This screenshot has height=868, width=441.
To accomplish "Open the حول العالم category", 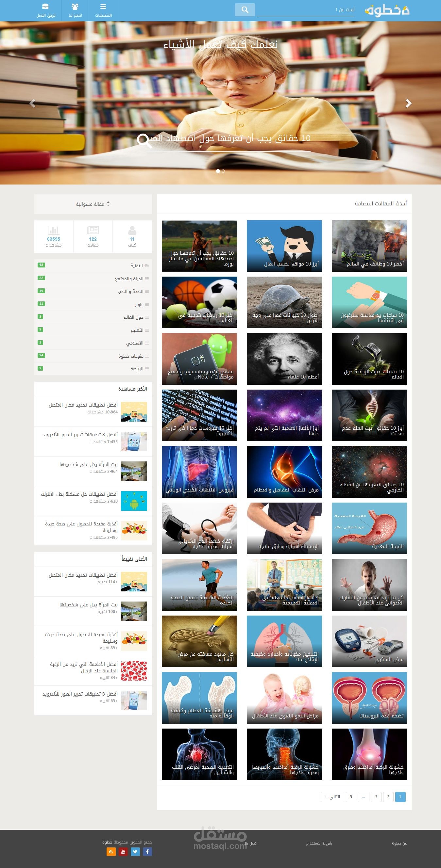I will tap(93, 317).
